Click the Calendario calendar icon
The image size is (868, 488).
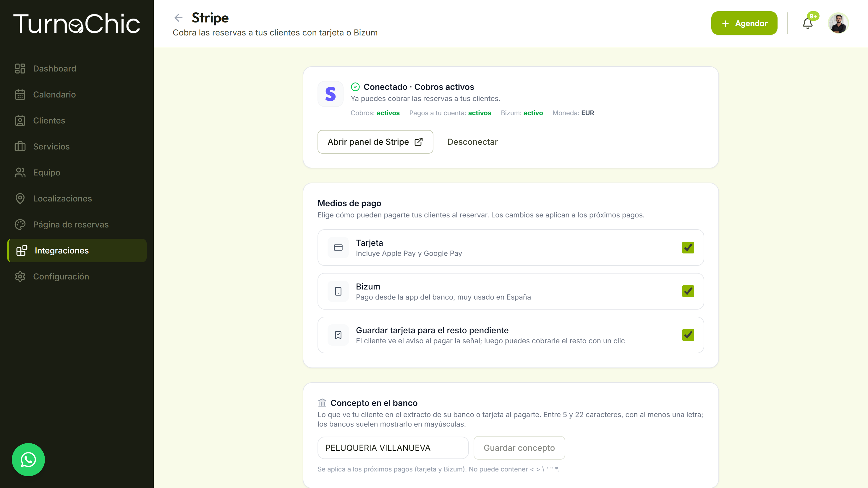click(x=20, y=95)
